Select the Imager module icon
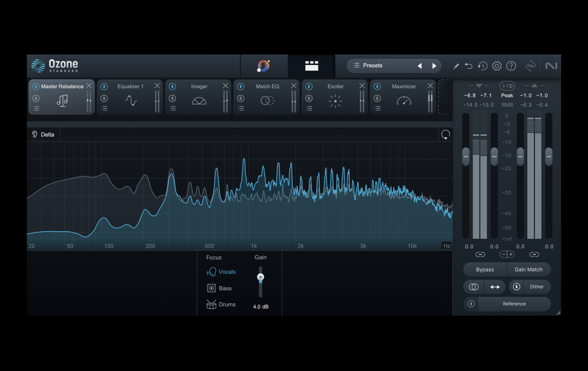 pyautogui.click(x=199, y=101)
